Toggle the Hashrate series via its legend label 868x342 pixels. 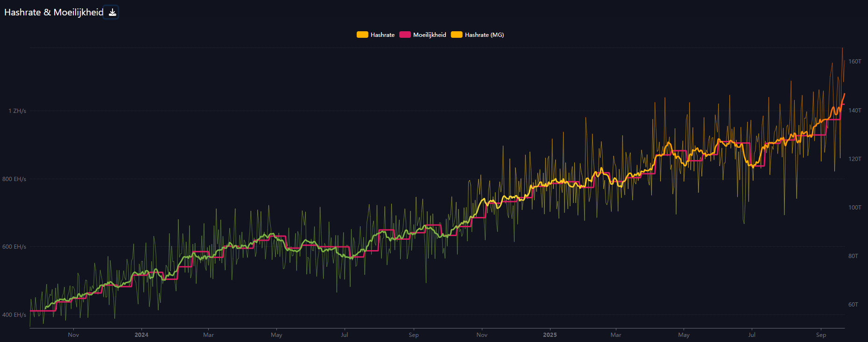point(382,35)
